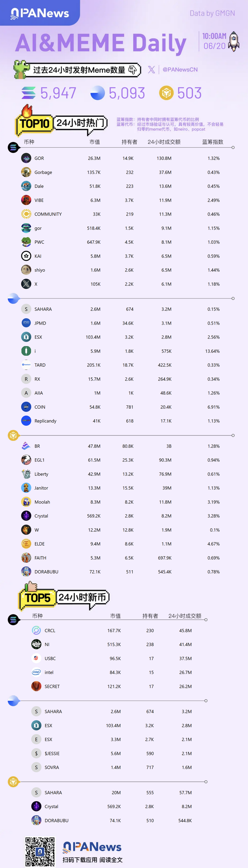Click the DORABUBU icon in new coins
The width and height of the screenshot is (248, 868).
click(x=36, y=820)
